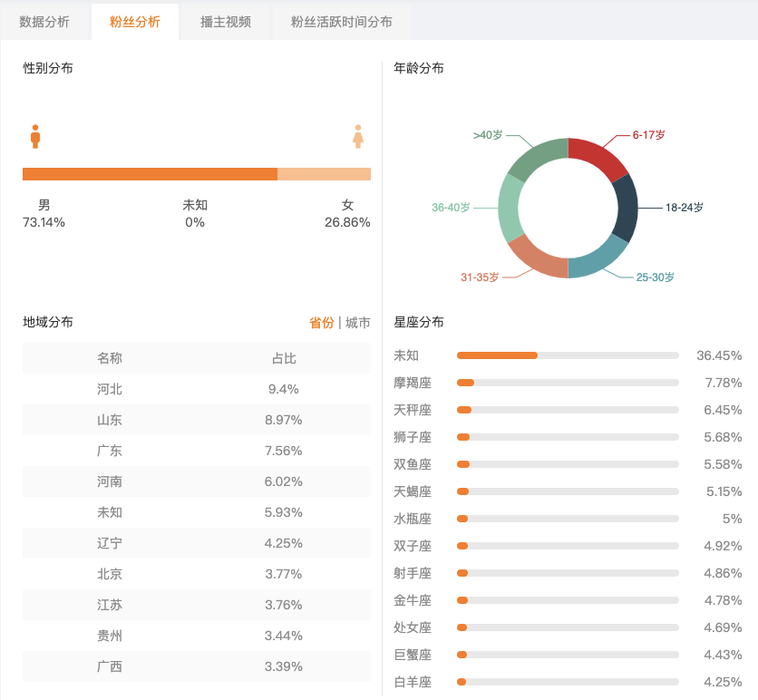Click the salmon 31-35岁 donut segment

[536, 259]
